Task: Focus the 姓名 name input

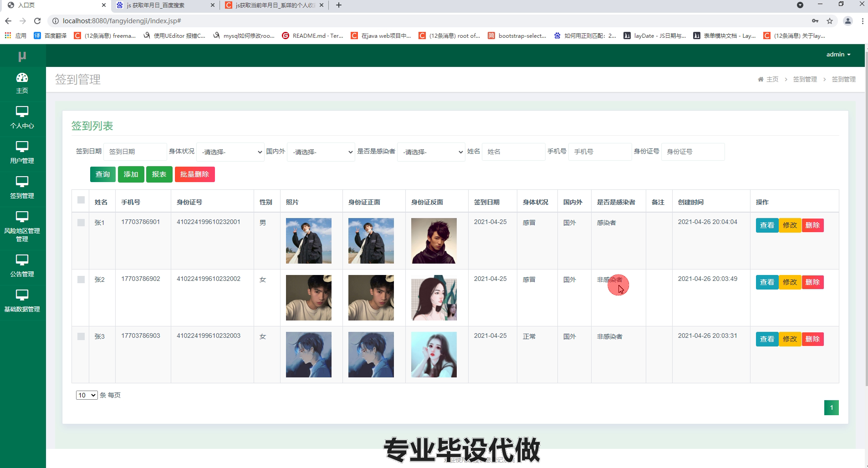Action: pos(513,152)
